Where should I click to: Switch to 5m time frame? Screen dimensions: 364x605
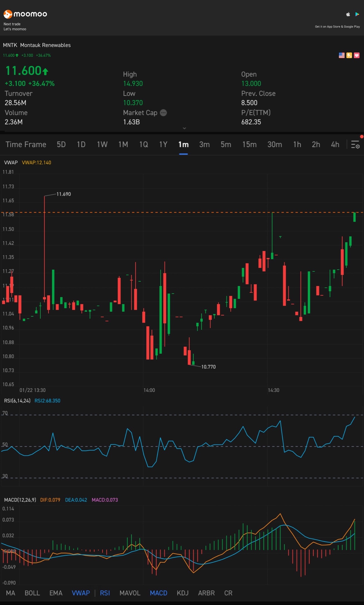pos(226,145)
